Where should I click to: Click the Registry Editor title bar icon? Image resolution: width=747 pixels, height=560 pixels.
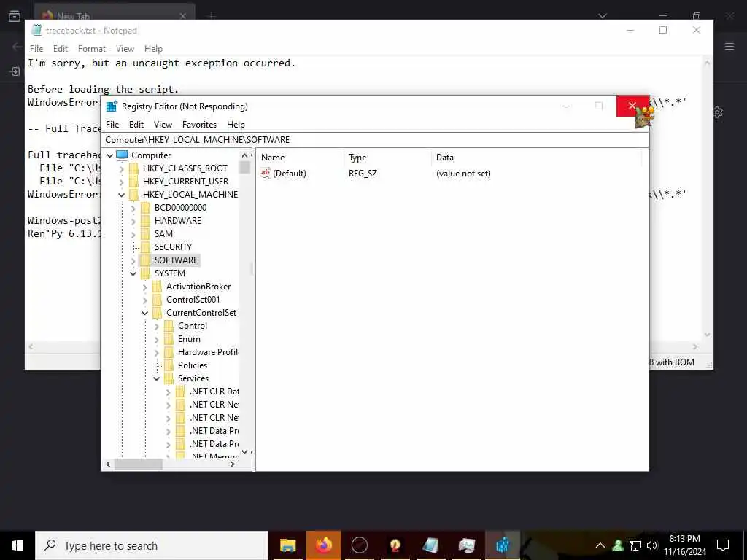pyautogui.click(x=112, y=106)
